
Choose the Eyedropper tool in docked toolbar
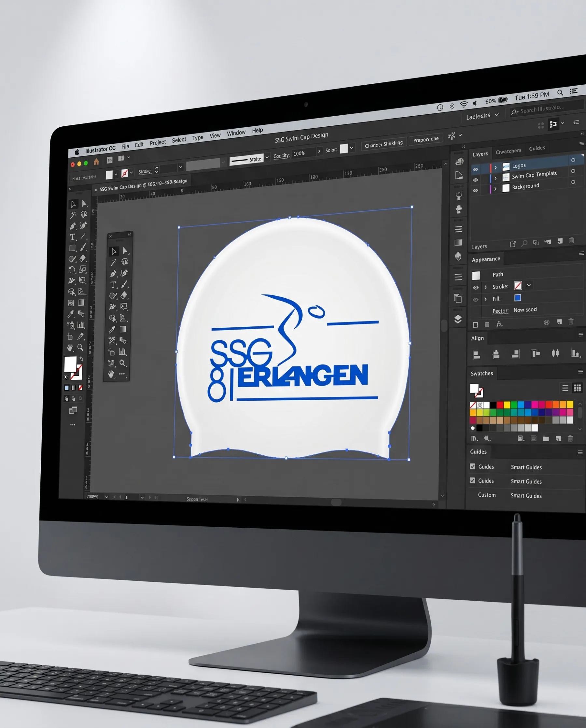[71, 314]
